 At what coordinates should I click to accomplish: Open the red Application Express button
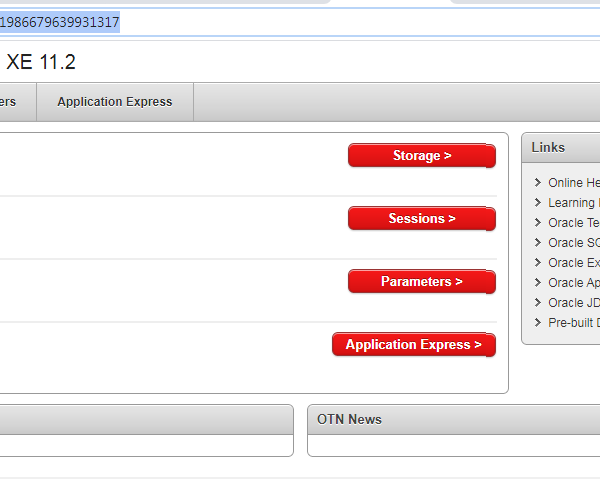pyautogui.click(x=414, y=344)
